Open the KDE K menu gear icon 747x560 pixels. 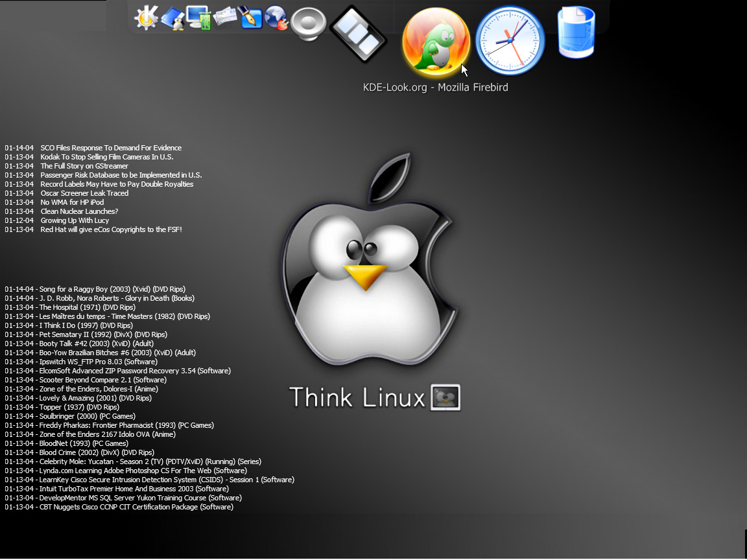(146, 18)
